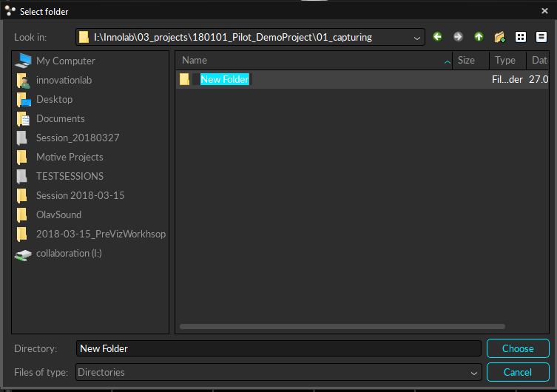Click into the Directory text field
557x392 pixels.
pos(278,348)
